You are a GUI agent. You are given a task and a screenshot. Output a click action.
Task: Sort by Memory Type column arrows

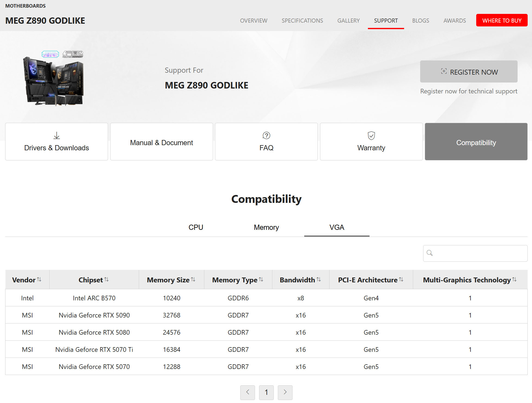261,279
